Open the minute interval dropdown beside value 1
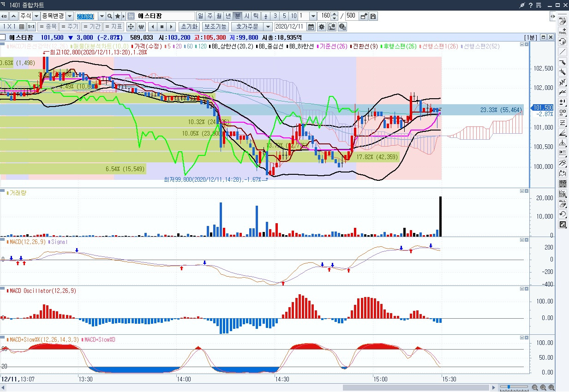Image resolution: width=569 pixels, height=392 pixels. coord(313,16)
